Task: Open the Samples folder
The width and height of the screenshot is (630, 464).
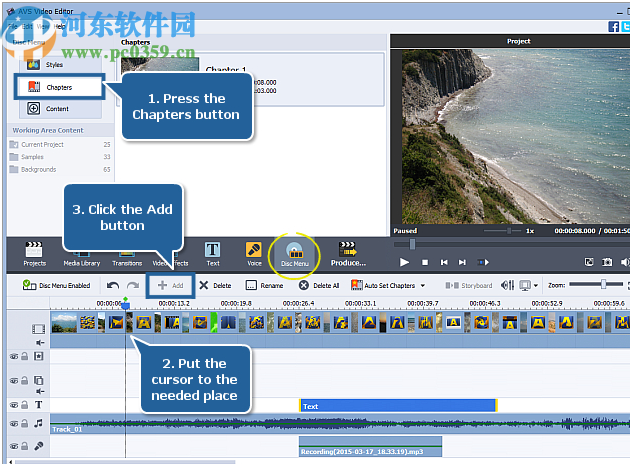Action: pos(59,157)
